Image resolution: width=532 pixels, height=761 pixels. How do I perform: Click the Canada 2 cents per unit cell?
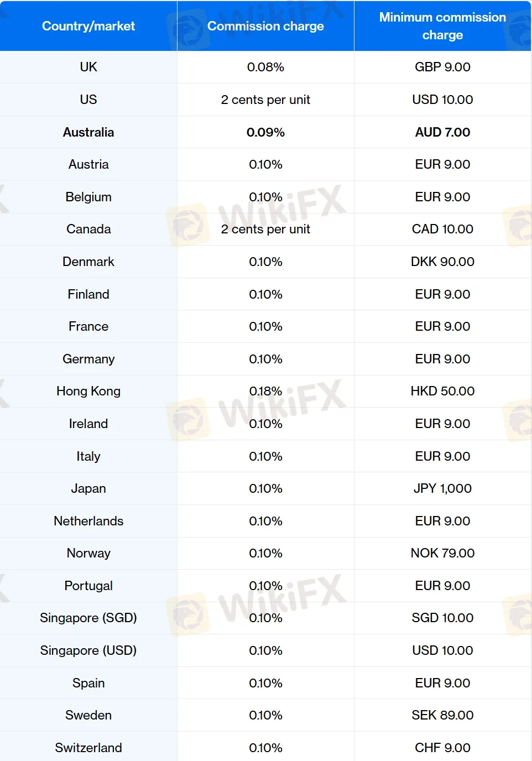coord(265,229)
